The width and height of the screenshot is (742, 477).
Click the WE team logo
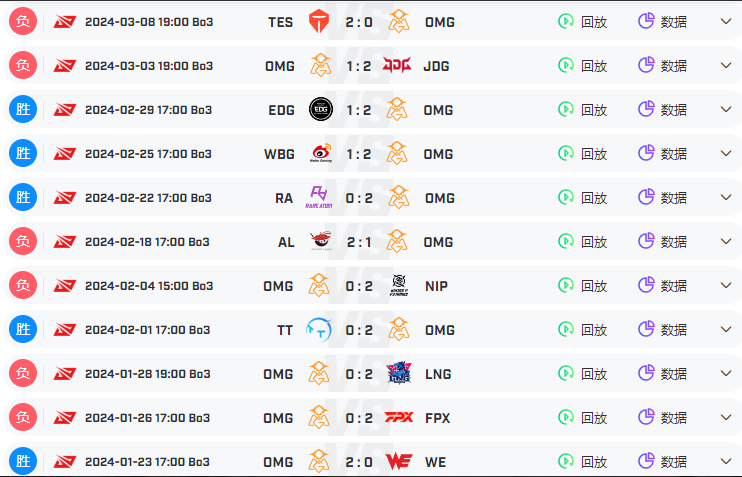point(399,461)
